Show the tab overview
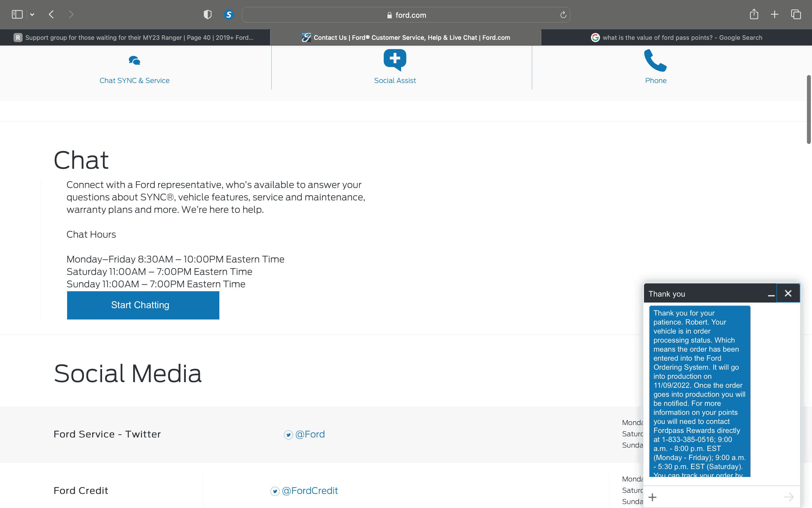This screenshot has width=812, height=508. pos(796,14)
